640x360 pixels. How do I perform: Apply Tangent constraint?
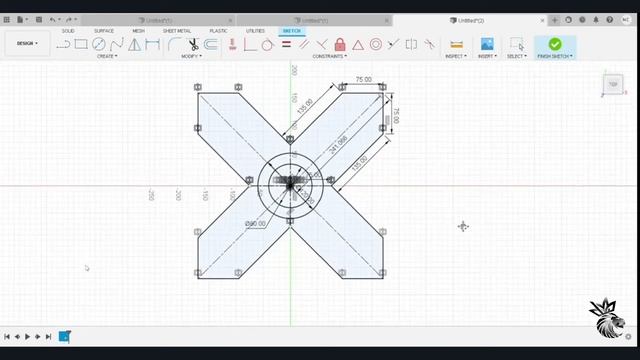point(267,44)
